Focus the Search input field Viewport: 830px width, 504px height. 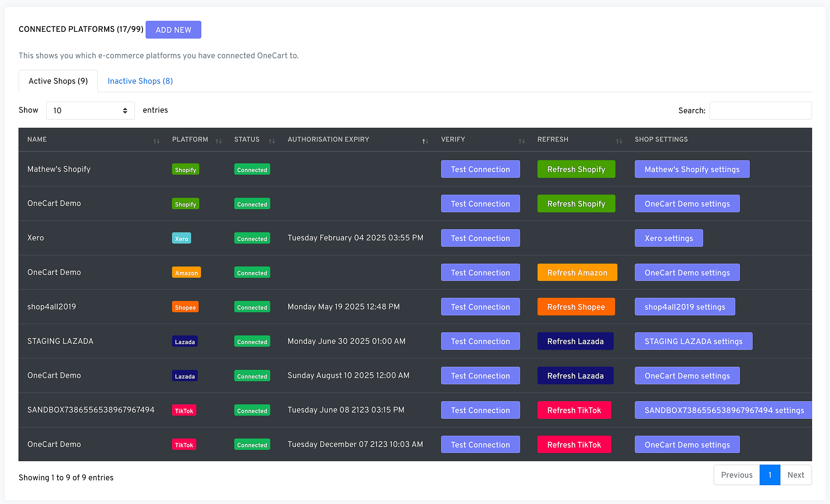(760, 111)
